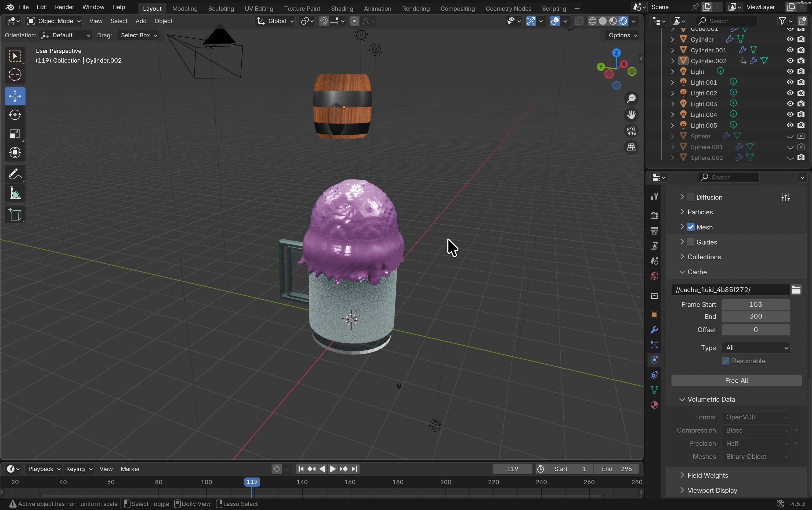
Task: Activate the Measure tool
Action: pos(15,193)
